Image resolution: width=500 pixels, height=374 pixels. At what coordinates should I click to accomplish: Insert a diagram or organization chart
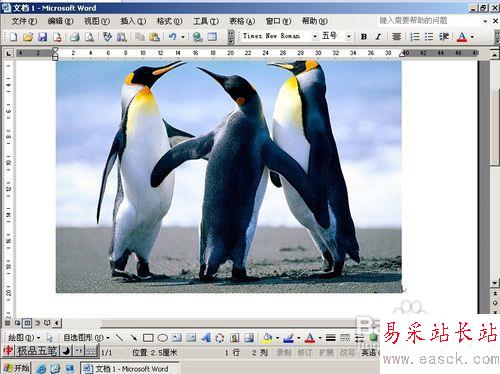click(220, 338)
